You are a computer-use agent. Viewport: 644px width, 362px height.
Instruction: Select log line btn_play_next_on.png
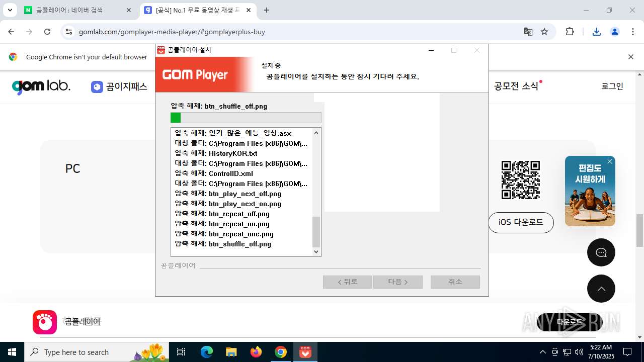pyautogui.click(x=228, y=204)
